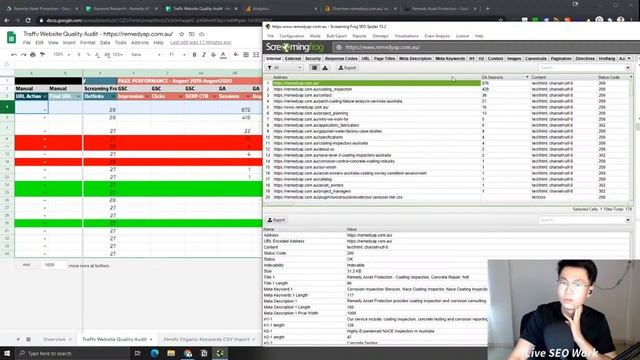Star the Traffv Website Quality Audit document

point(181,34)
